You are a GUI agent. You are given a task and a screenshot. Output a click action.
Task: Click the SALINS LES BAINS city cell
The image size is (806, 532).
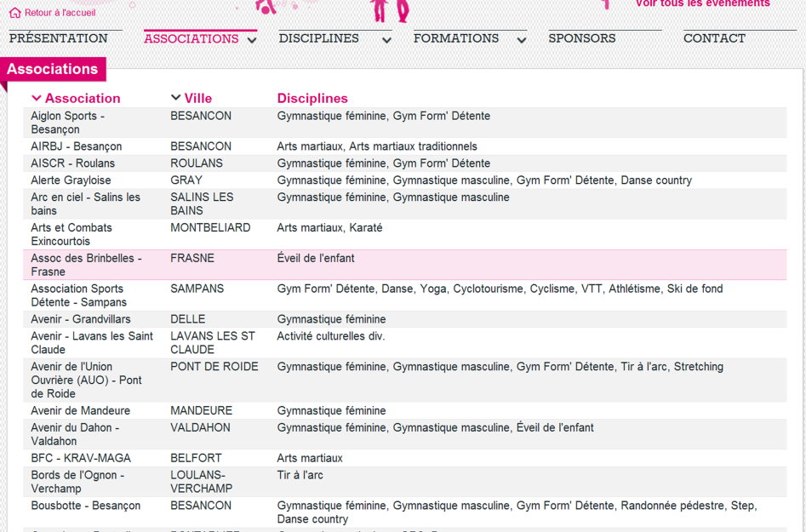click(202, 203)
